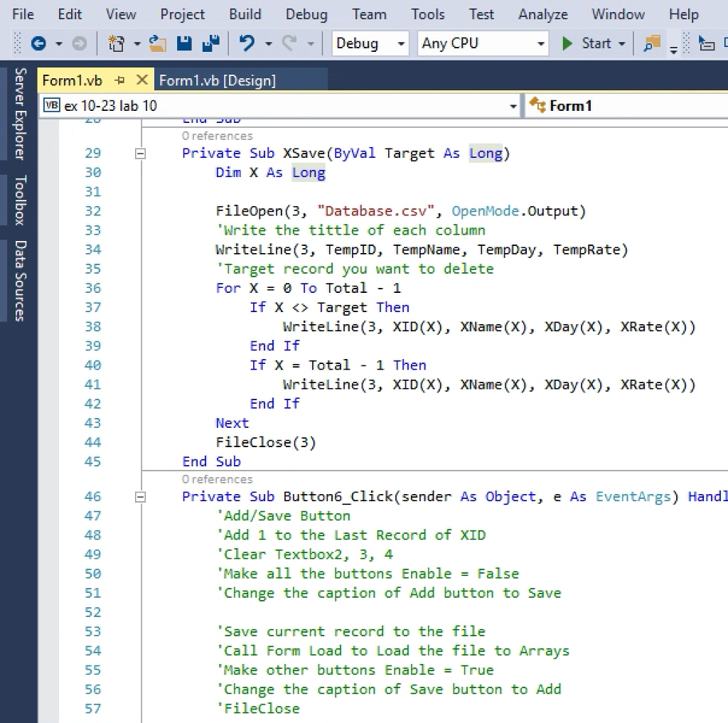Open the Debug menu
This screenshot has height=723, width=728.
tap(306, 14)
